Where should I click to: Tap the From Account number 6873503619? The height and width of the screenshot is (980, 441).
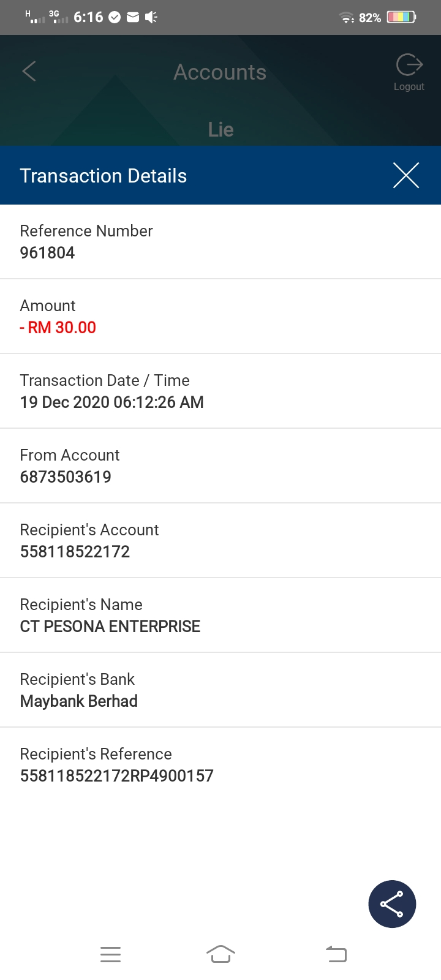66,477
